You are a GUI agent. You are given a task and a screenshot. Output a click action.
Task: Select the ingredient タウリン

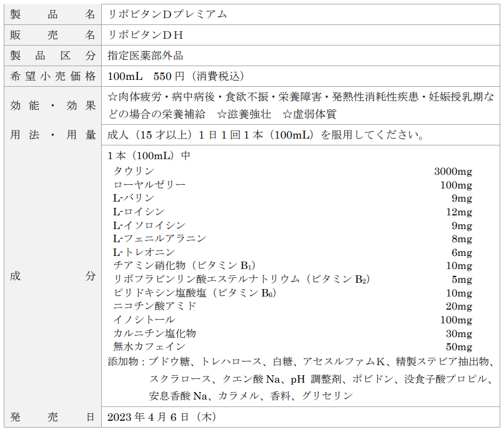click(x=134, y=171)
